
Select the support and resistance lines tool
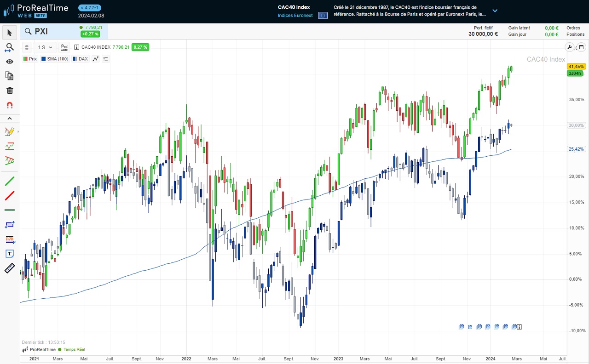coord(10,146)
